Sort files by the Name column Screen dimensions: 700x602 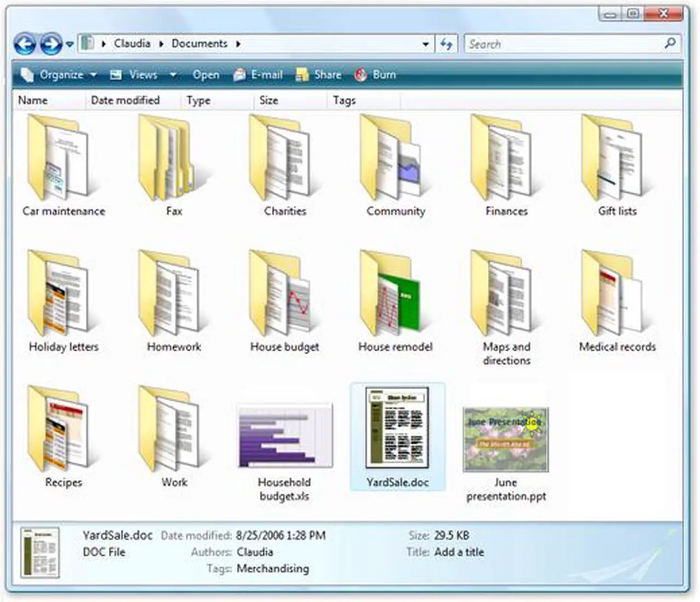(33, 100)
